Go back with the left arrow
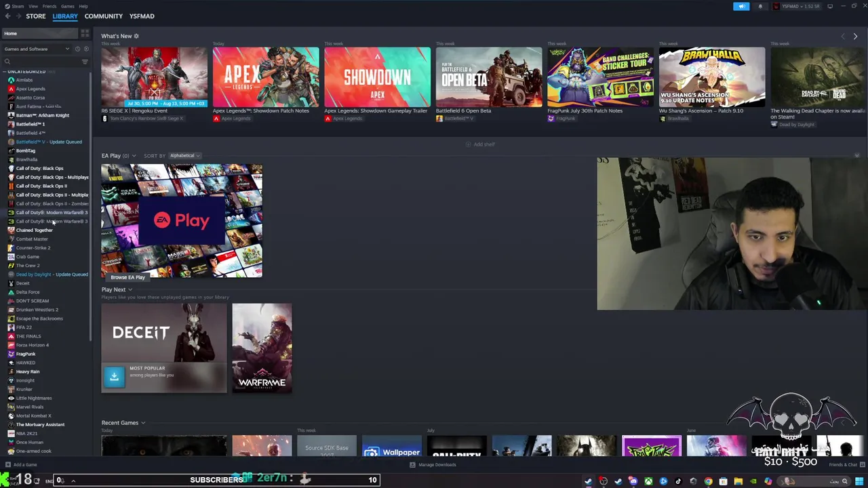The height and width of the screenshot is (488, 868). (x=7, y=16)
